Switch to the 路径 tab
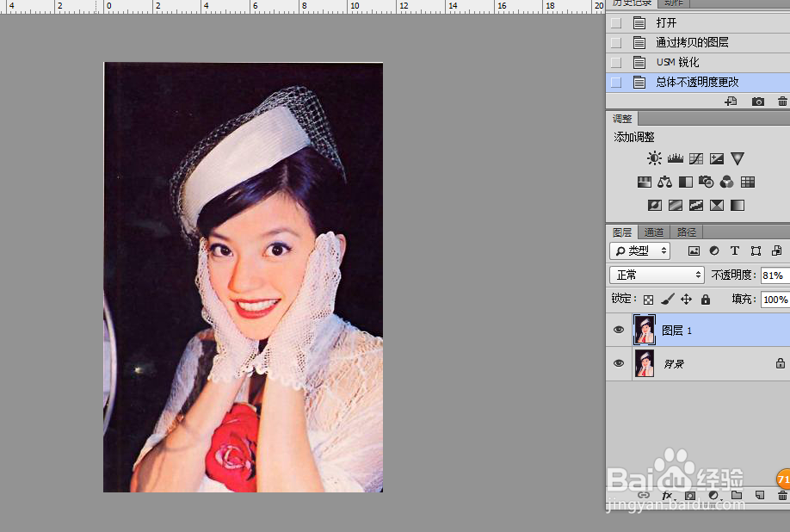The width and height of the screenshot is (790, 532). [686, 232]
